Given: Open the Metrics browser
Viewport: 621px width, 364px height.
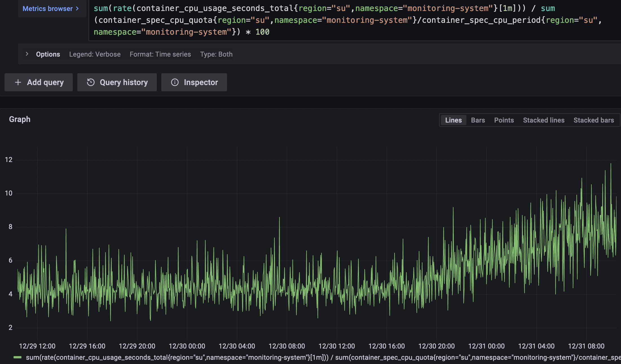Looking at the screenshot, I should (x=47, y=8).
